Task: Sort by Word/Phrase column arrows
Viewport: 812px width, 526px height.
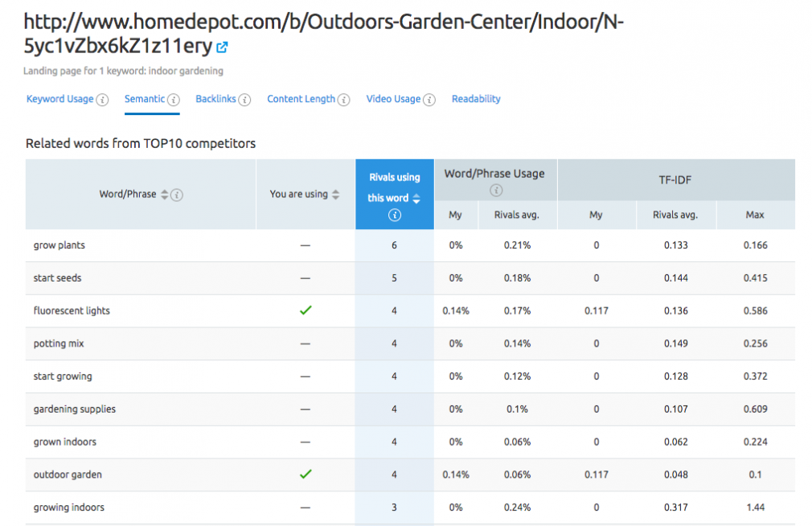Action: point(164,195)
